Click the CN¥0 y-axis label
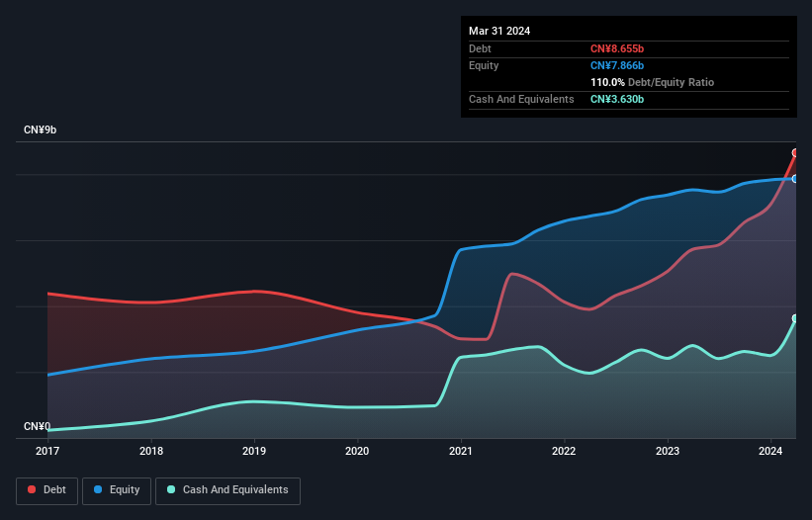This screenshot has height=520, width=812. click(38, 426)
